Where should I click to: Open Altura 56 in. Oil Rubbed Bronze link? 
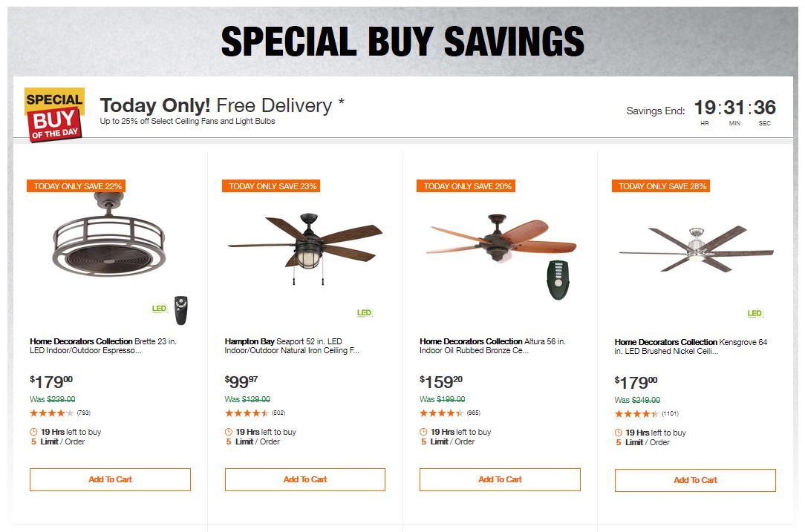click(x=492, y=346)
